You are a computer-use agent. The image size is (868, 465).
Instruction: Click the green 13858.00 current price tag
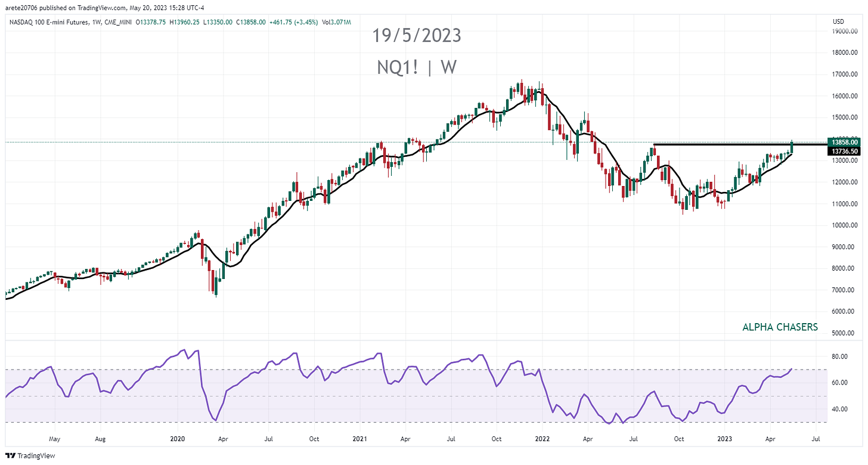(843, 142)
